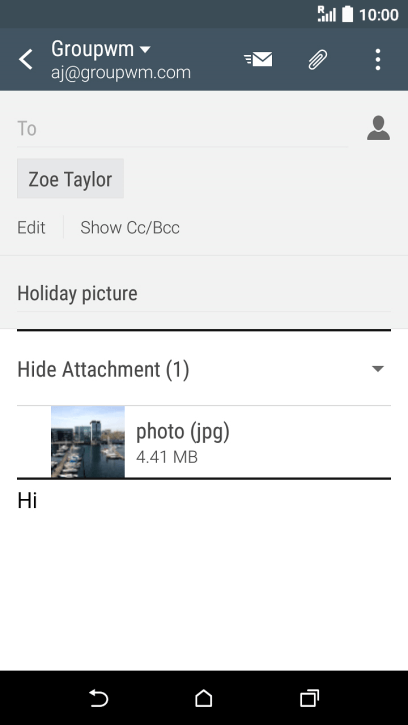Attach a file using paperclip icon
This screenshot has height=725, width=408.
[318, 60]
